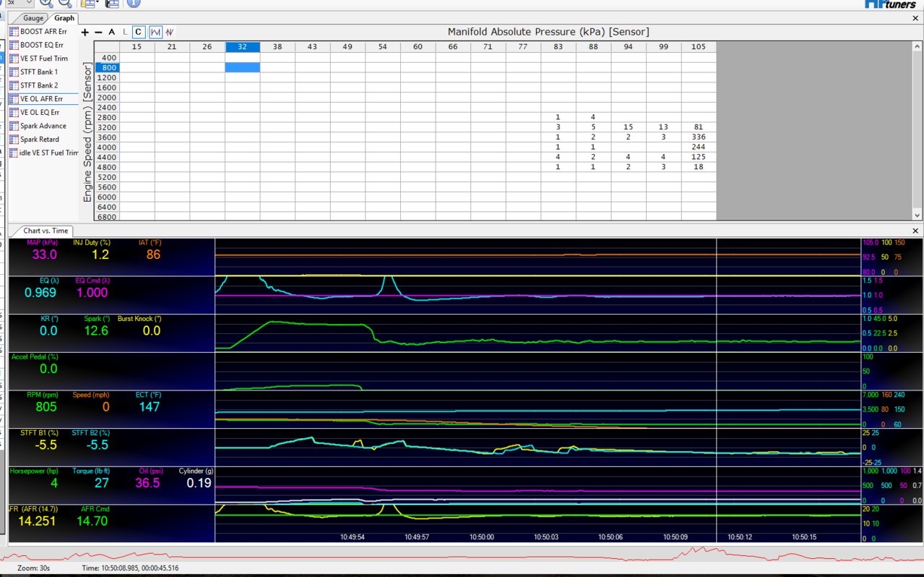
Task: Click the histogram scroll-up arrow
Action: [917, 46]
